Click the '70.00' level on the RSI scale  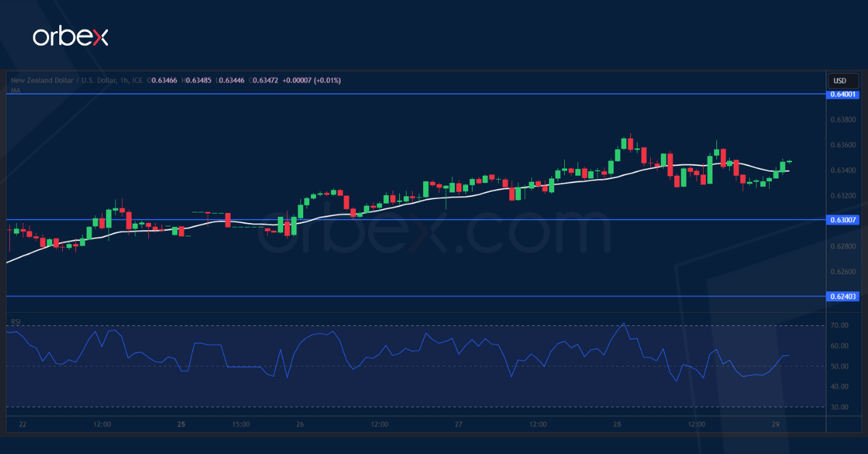pyautogui.click(x=838, y=326)
